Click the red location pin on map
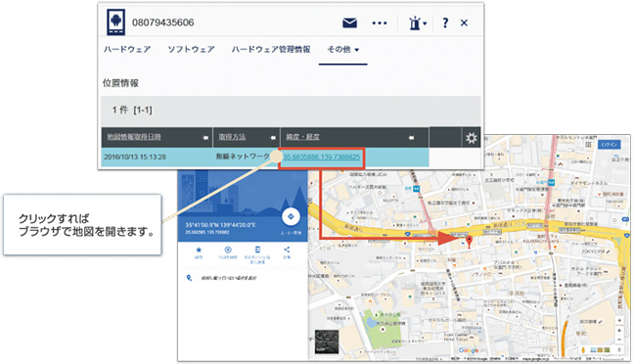Viewport: 634px width, 364px height. coord(469,243)
